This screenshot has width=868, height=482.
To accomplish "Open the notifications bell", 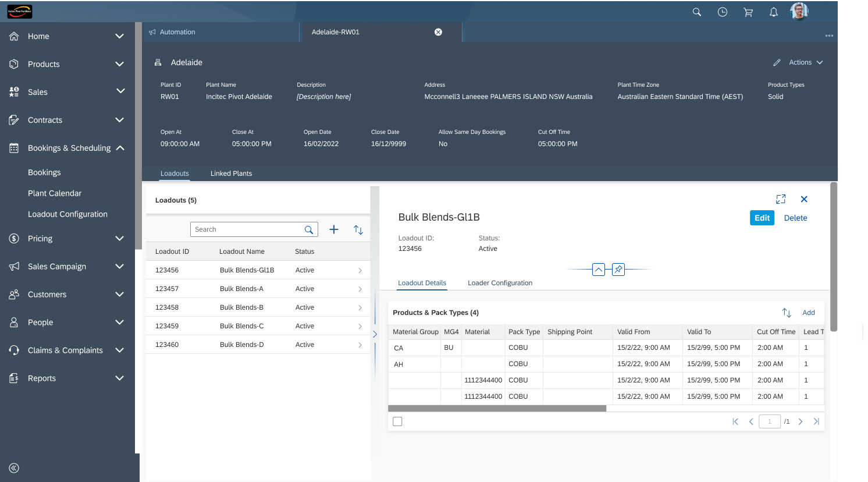I will pyautogui.click(x=773, y=12).
